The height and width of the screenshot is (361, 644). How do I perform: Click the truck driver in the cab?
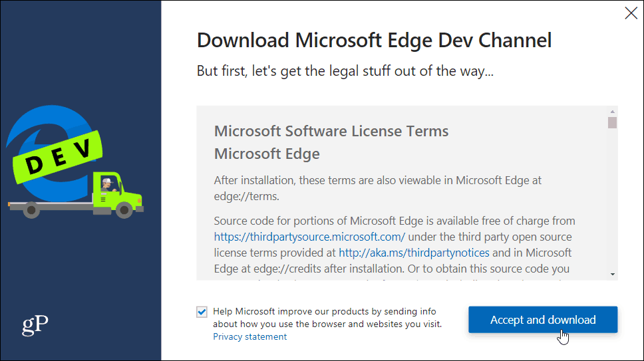click(108, 185)
